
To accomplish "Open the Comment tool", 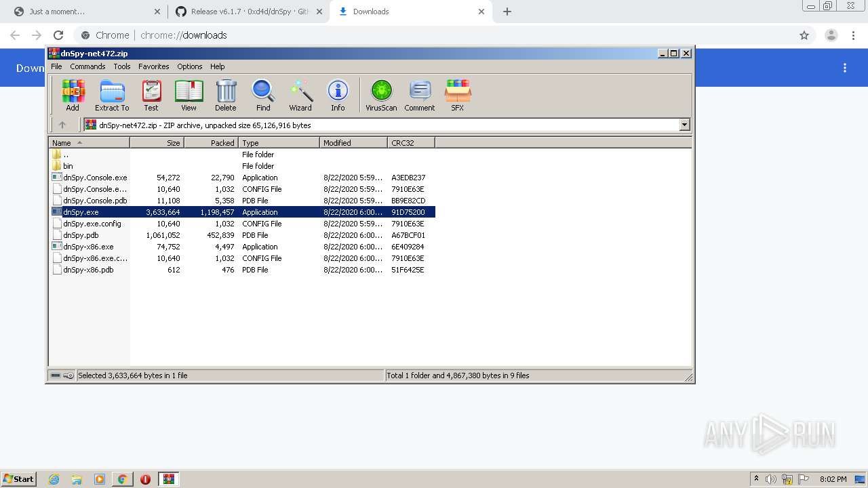I will [x=420, y=95].
